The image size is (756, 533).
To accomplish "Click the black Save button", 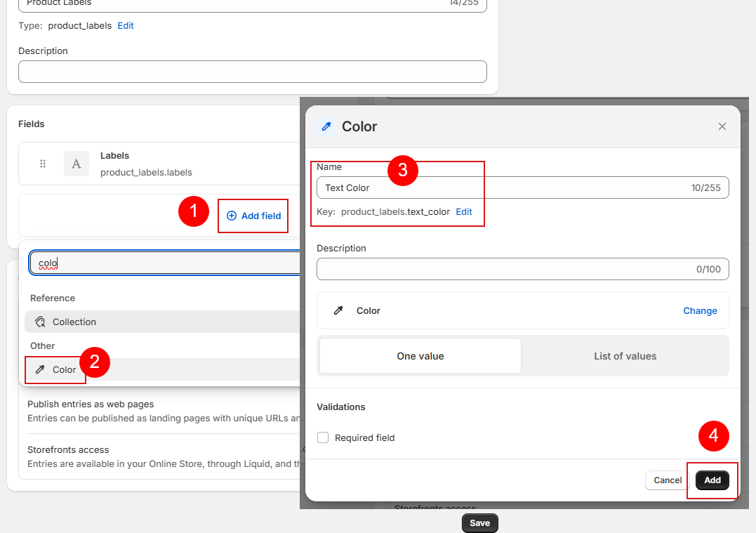I will click(479, 523).
